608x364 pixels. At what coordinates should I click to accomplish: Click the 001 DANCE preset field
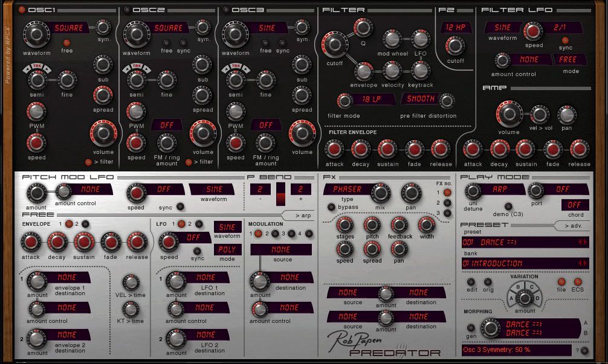(525, 243)
